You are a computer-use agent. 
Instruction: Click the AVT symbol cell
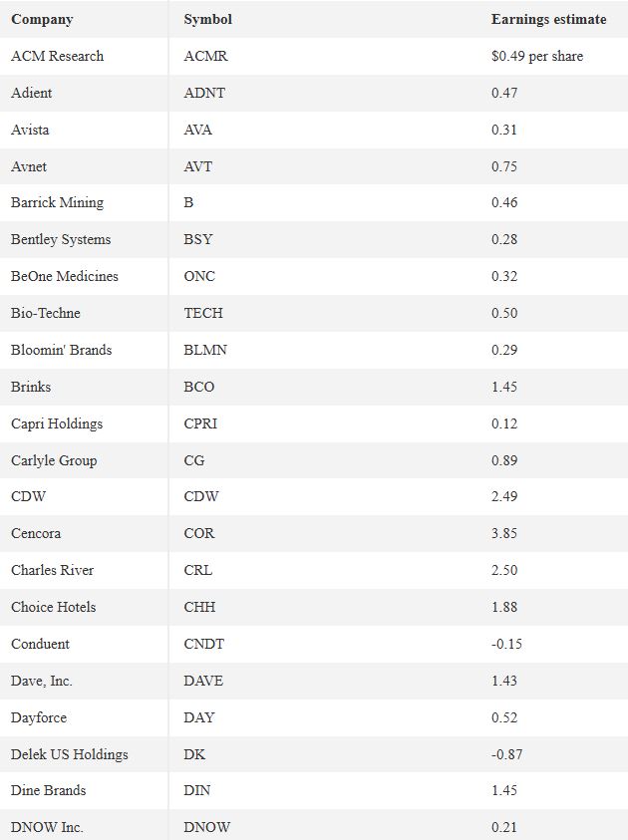coord(197,166)
